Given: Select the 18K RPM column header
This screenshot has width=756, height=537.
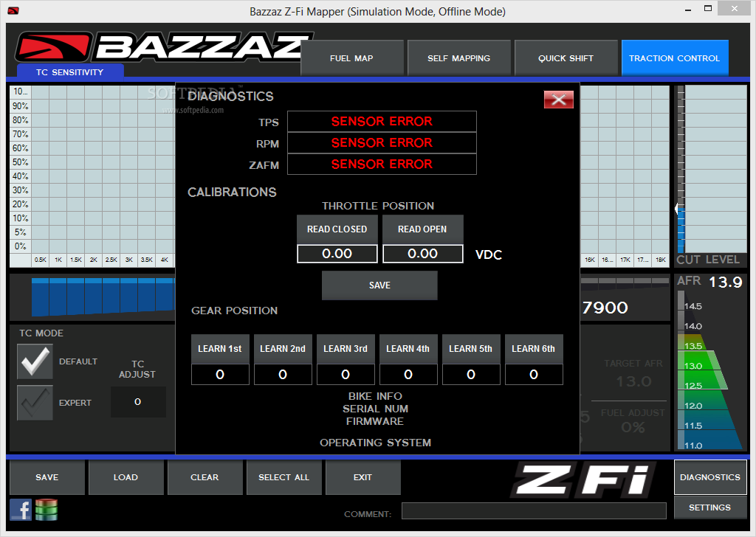Looking at the screenshot, I should [661, 260].
